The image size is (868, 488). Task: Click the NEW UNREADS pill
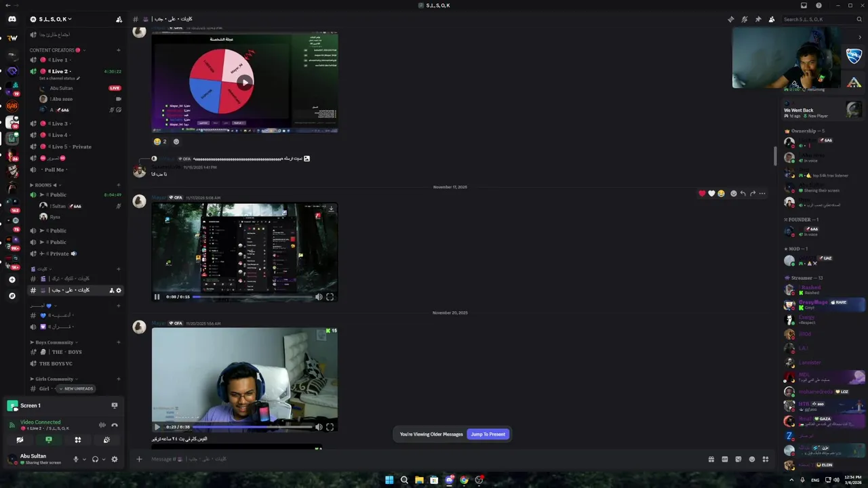(x=76, y=388)
